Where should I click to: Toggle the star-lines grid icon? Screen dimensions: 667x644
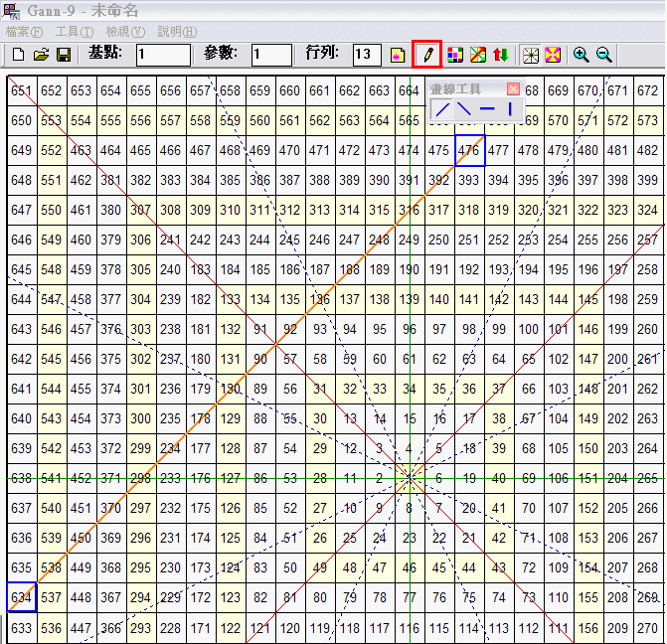click(531, 55)
